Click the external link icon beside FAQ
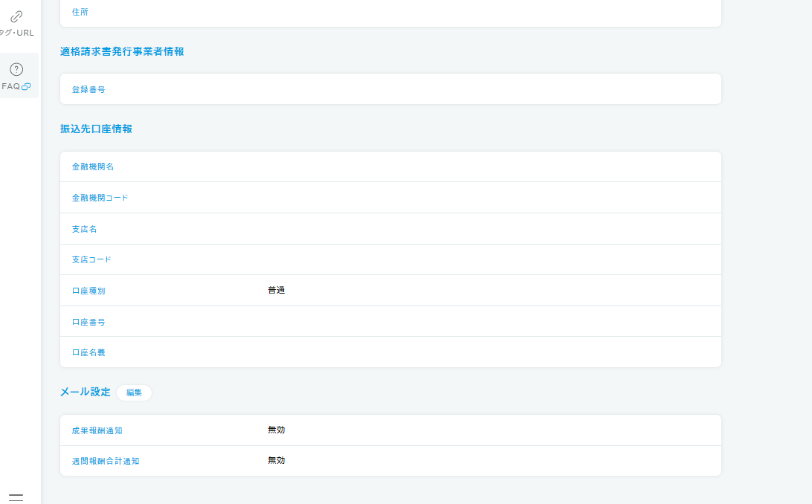812x504 pixels. tap(27, 86)
